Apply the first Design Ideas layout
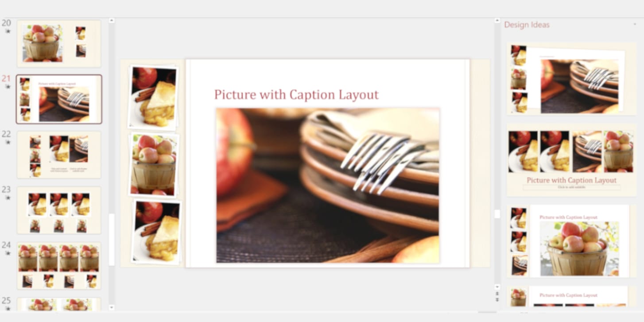This screenshot has width=644, height=322. 571,79
